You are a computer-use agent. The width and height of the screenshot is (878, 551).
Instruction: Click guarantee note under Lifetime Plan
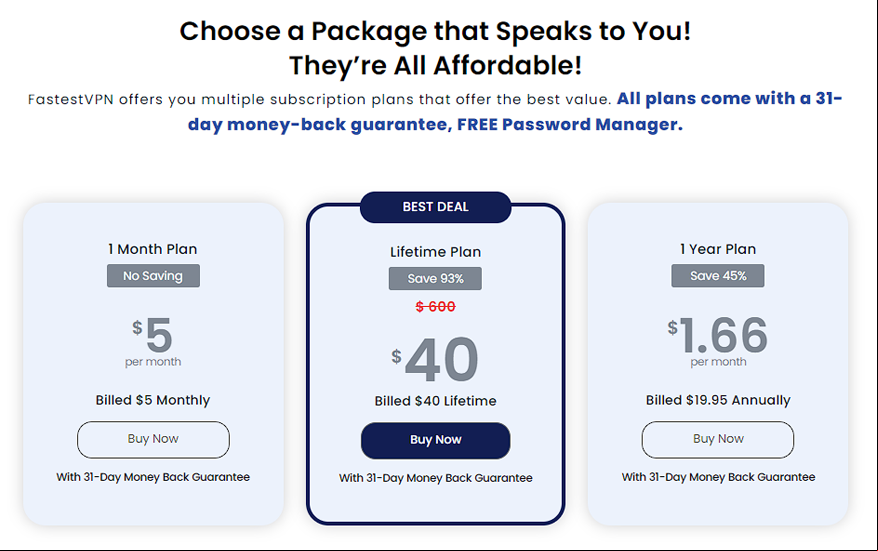pyautogui.click(x=435, y=478)
